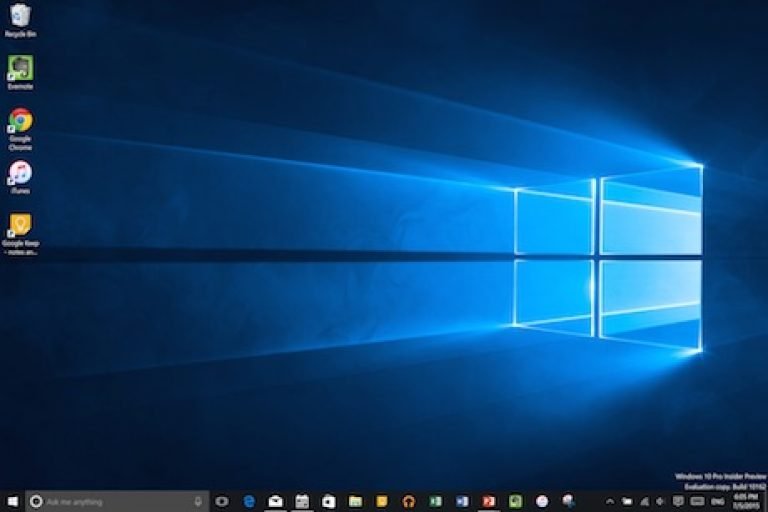This screenshot has height=512, width=768.
Task: Show hidden system tray icons
Action: pos(610,501)
